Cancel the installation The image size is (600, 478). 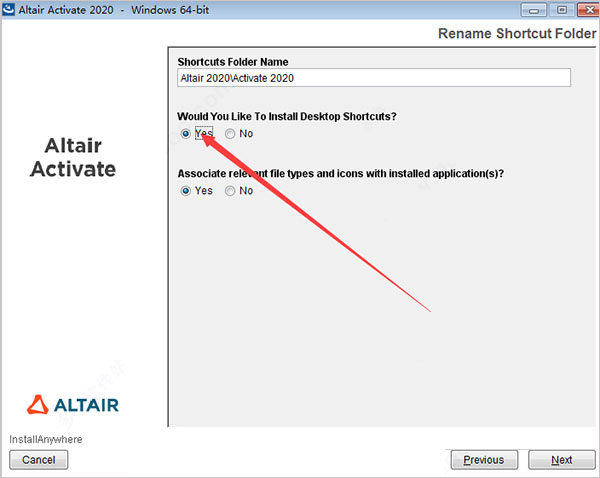click(39, 460)
